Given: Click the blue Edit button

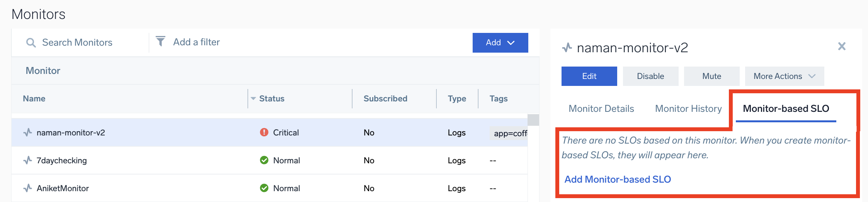Looking at the screenshot, I should pyautogui.click(x=589, y=76).
